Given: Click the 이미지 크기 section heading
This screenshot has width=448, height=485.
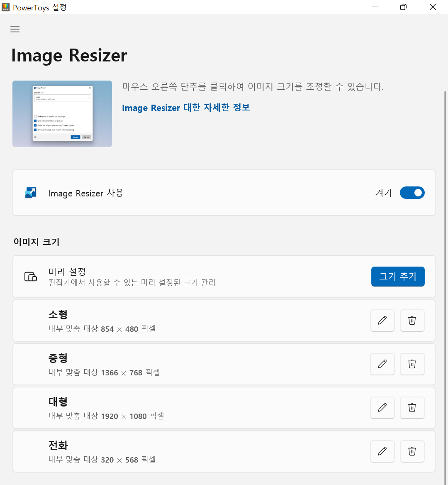Looking at the screenshot, I should [37, 242].
